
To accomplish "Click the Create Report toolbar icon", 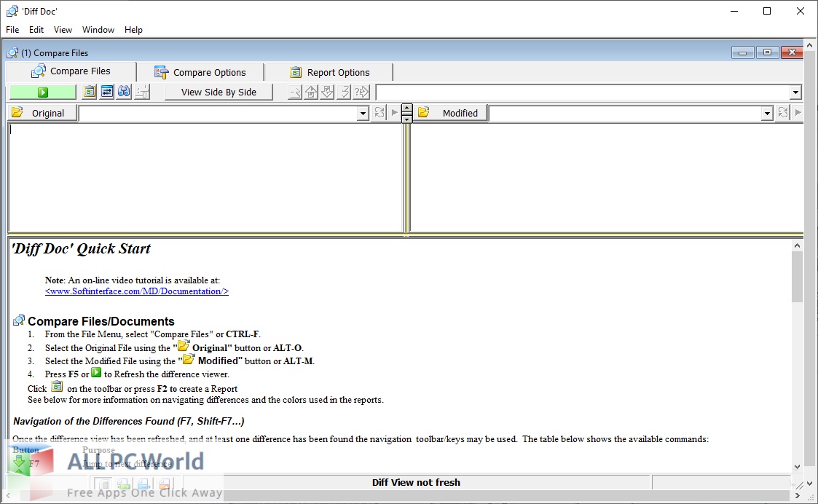I will pyautogui.click(x=90, y=92).
